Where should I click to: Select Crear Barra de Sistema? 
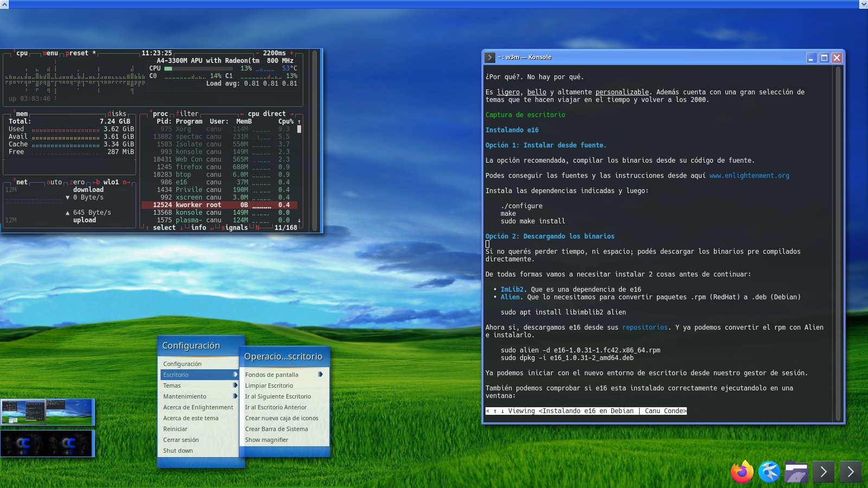(x=284, y=429)
